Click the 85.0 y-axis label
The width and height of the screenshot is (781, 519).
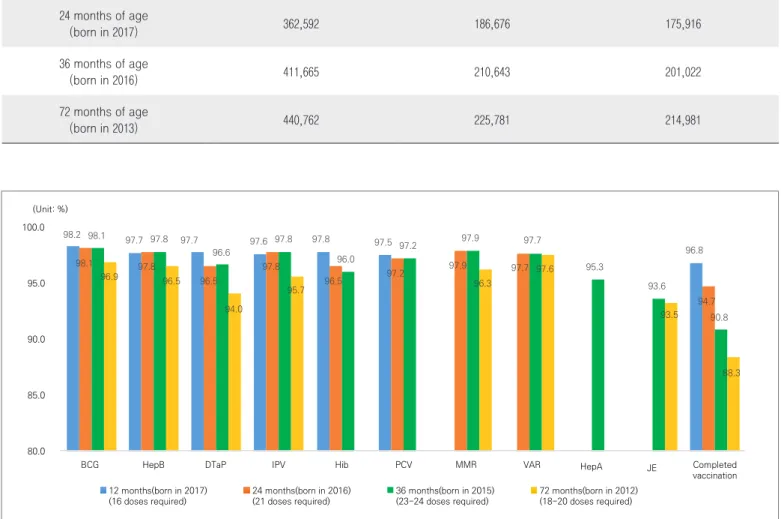(36, 395)
